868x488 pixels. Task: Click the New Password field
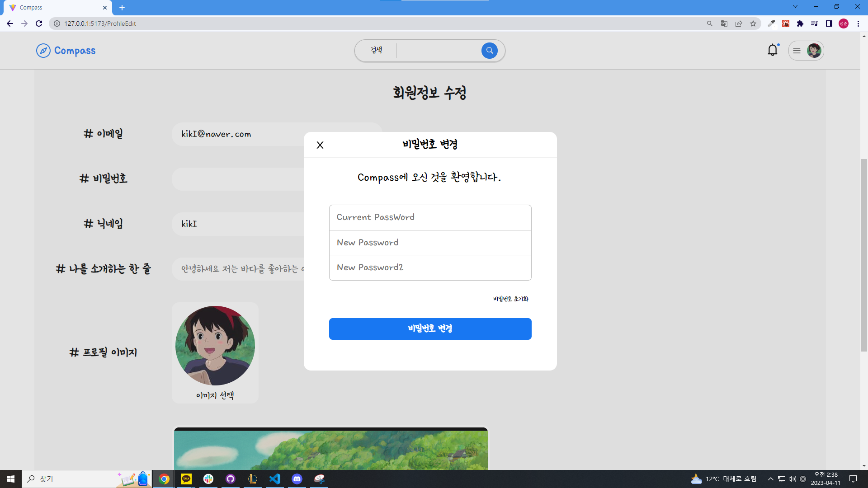coord(430,243)
